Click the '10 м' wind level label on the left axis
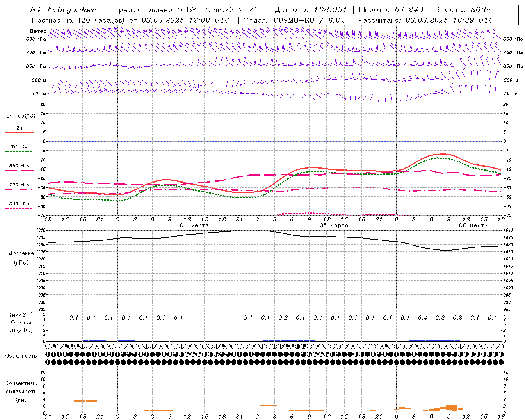 [x=39, y=94]
